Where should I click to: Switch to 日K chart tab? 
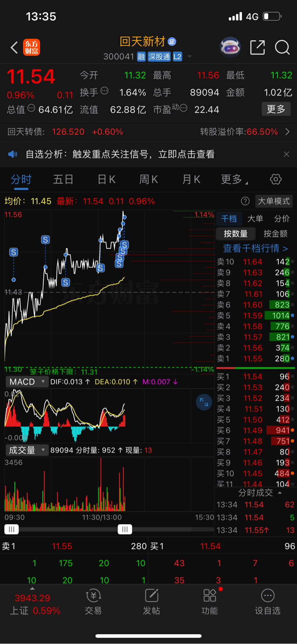[x=106, y=179]
